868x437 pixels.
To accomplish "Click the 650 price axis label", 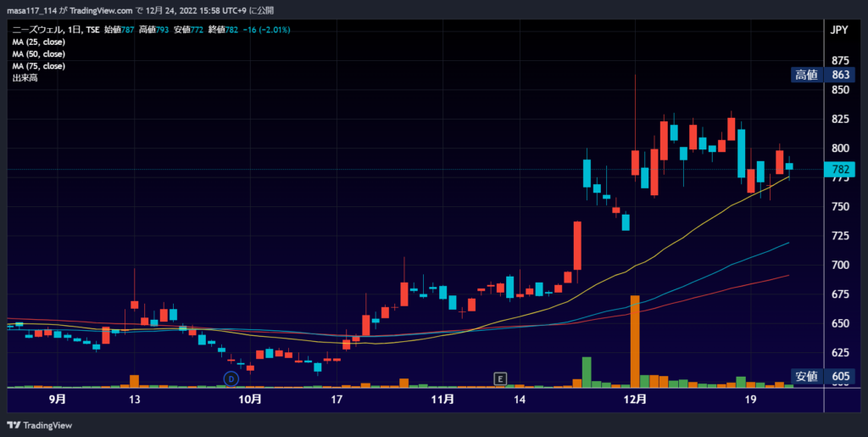I will [x=840, y=323].
